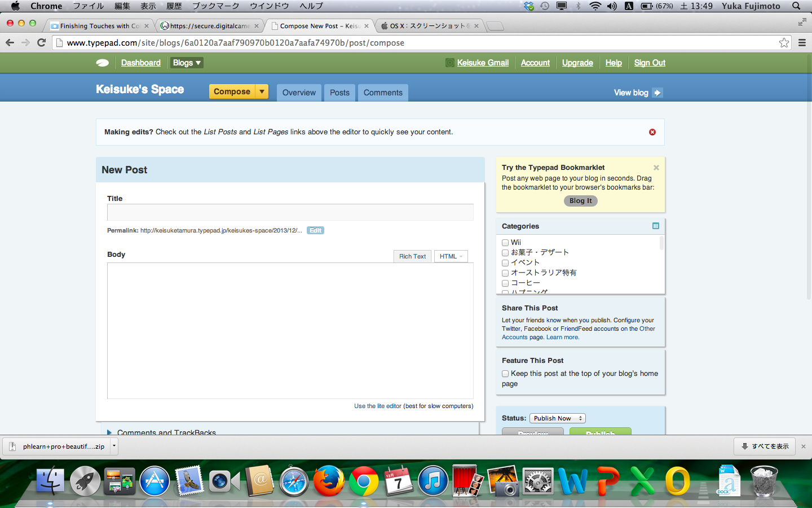Open the download item options arrow
The image size is (812, 508).
(114, 446)
